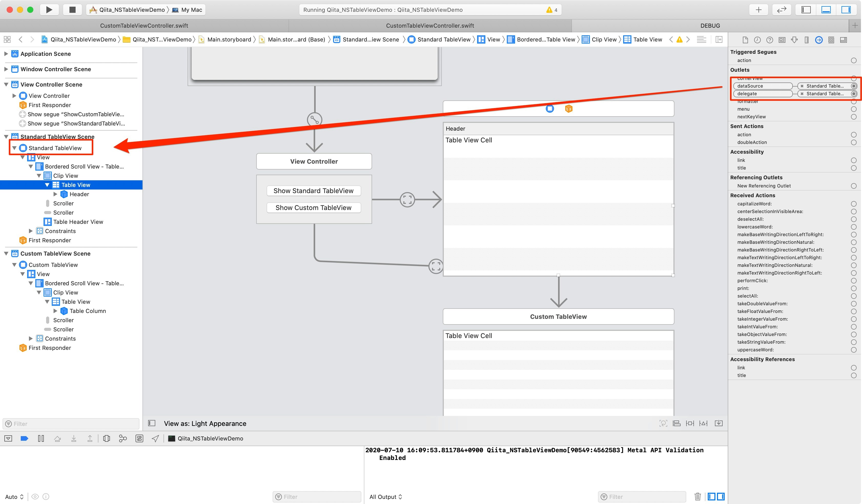Click the Simulate Location arrow icon

(x=155, y=438)
